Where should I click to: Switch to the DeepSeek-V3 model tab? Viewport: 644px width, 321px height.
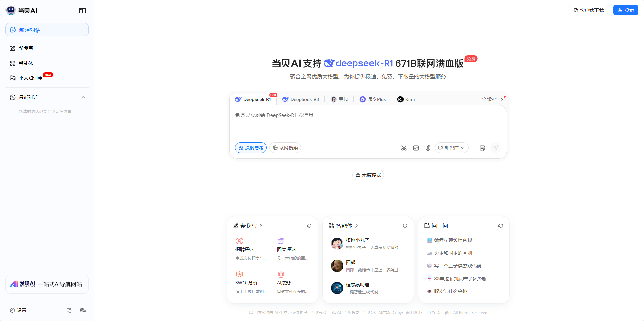[x=300, y=99]
